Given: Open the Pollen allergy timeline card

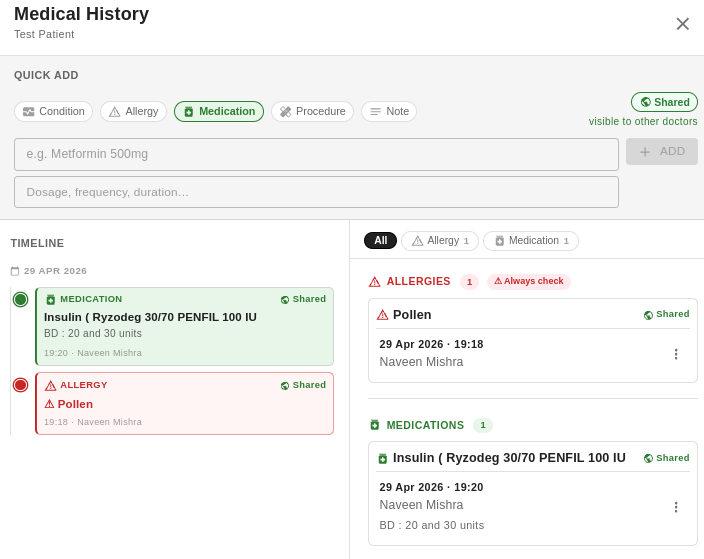Looking at the screenshot, I should 185,403.
